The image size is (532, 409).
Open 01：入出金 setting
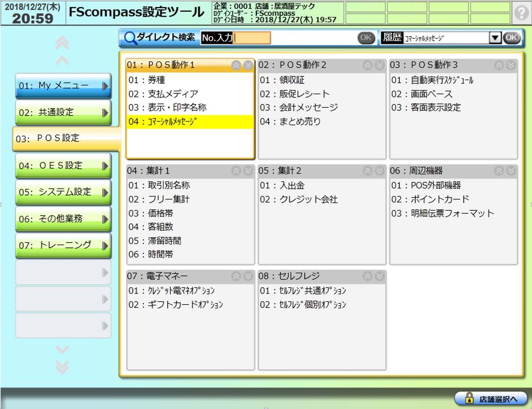pyautogui.click(x=322, y=185)
